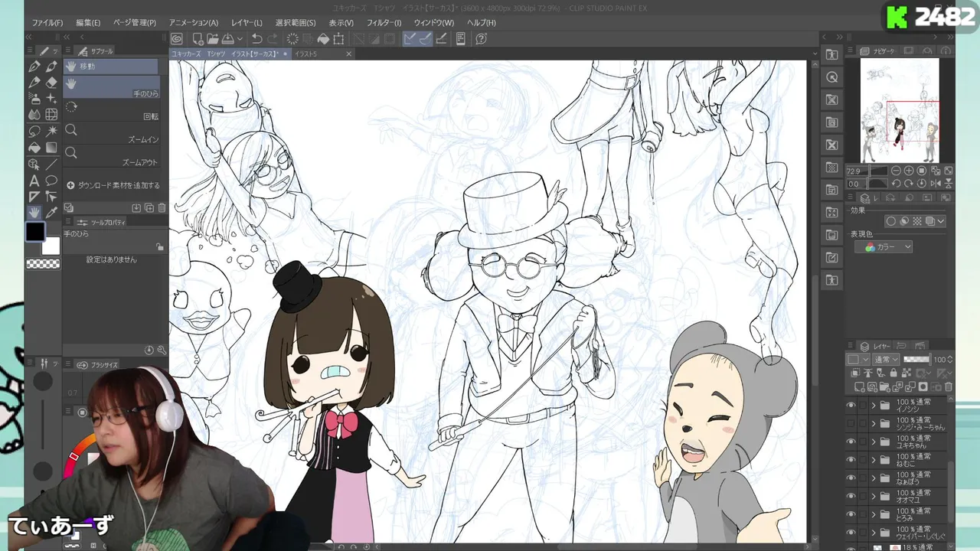Open the layer blending mode dropdown 通常

tap(885, 360)
